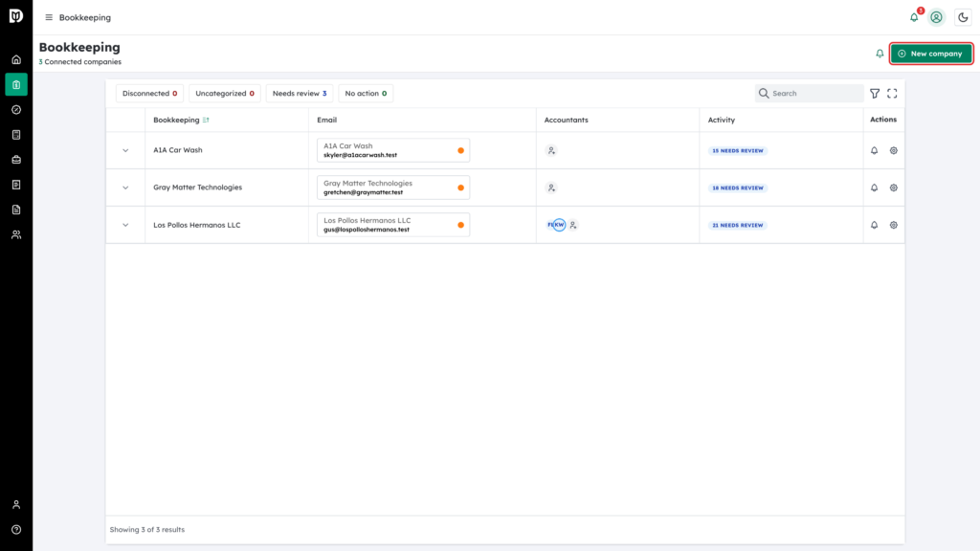Click the 21 NEEDS REVIEW badge
This screenshot has height=551, width=980.
coord(738,226)
